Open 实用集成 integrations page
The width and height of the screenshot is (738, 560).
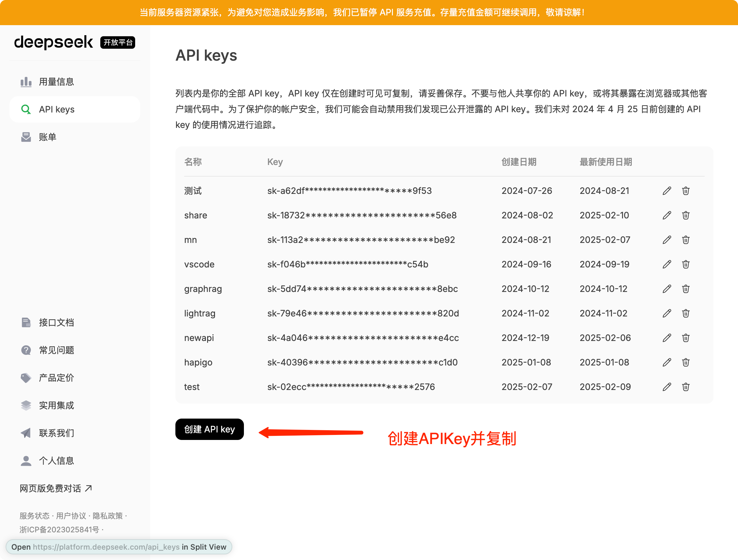(x=74, y=406)
